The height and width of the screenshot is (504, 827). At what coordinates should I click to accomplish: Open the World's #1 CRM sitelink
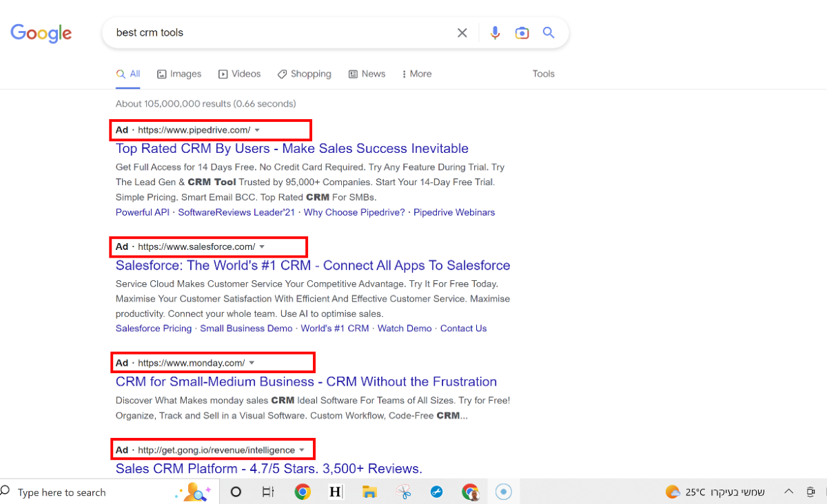[335, 328]
